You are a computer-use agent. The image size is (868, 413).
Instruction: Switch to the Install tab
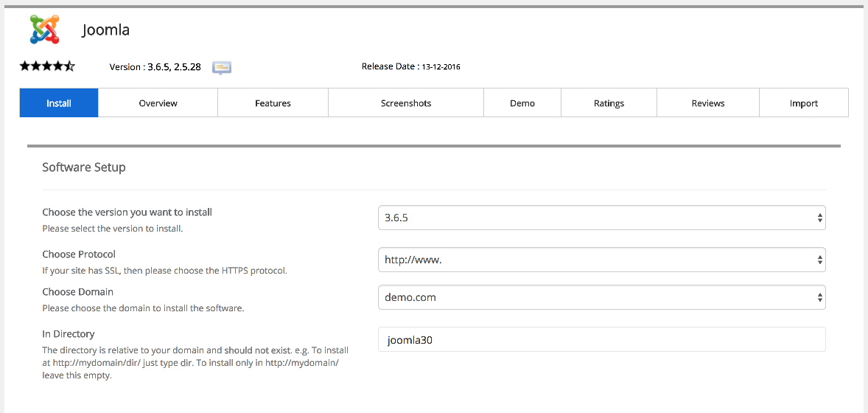(59, 103)
